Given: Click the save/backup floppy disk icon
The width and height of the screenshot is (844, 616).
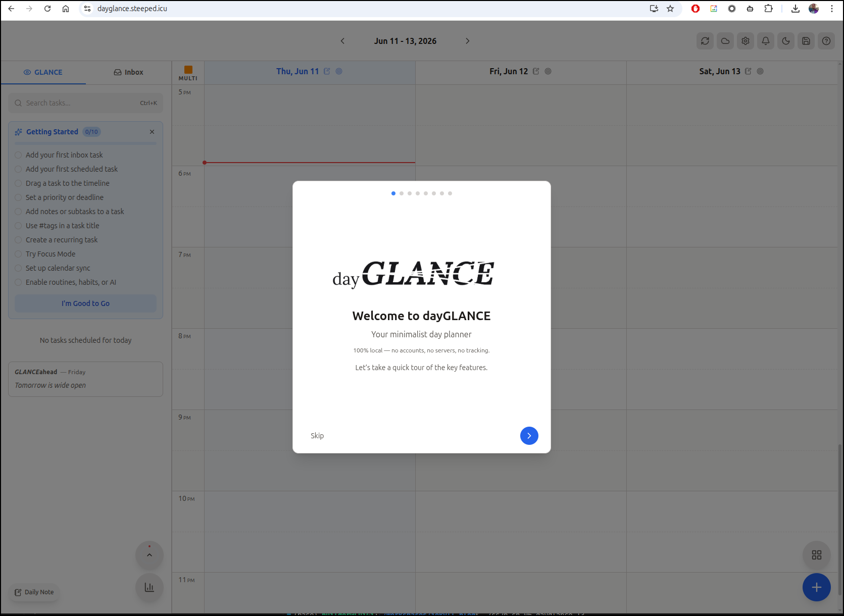Looking at the screenshot, I should (x=806, y=41).
